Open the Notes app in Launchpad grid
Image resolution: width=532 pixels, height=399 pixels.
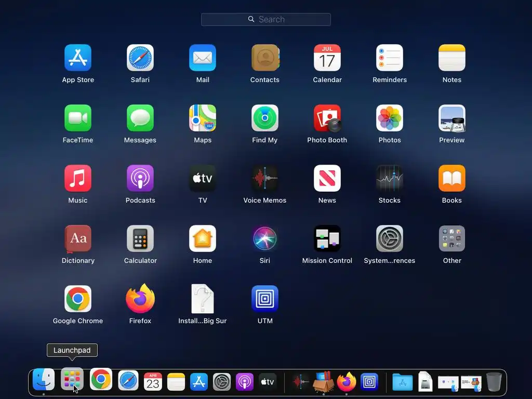pos(452,58)
